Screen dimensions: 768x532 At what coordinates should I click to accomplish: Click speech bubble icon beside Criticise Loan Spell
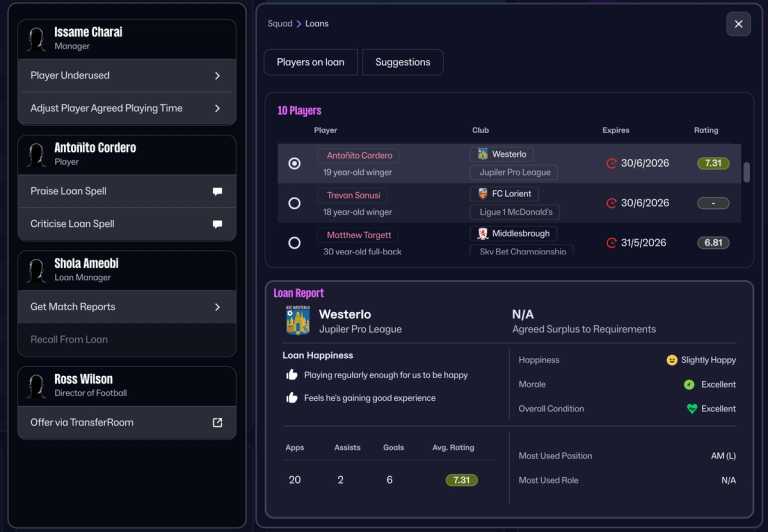coord(217,224)
